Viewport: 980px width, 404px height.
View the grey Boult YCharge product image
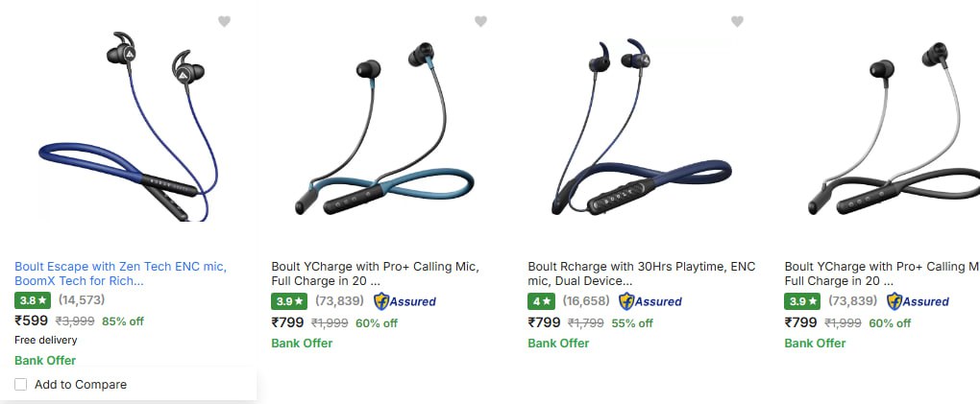tap(894, 130)
